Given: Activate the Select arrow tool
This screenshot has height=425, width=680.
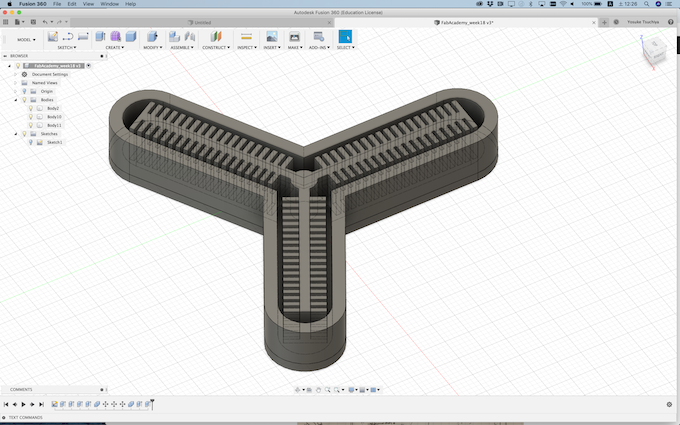Looking at the screenshot, I should tap(344, 37).
